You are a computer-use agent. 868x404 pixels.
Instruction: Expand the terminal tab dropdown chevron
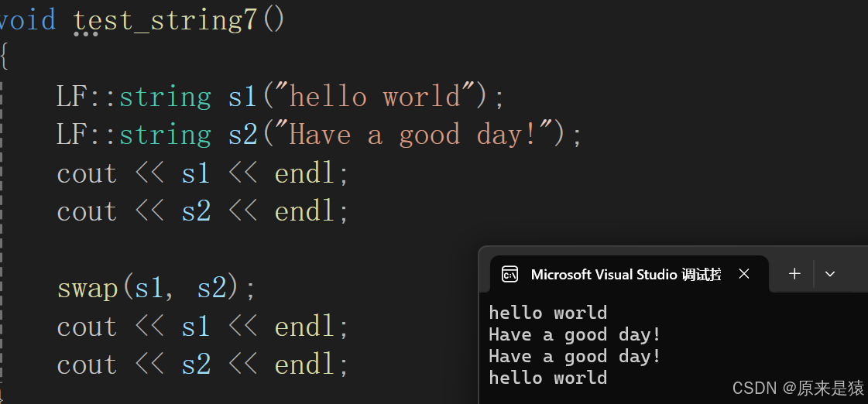(829, 274)
